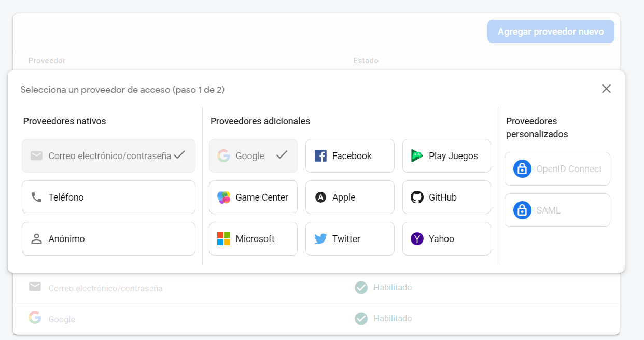Click Proveedores personalizados heading

(x=537, y=127)
